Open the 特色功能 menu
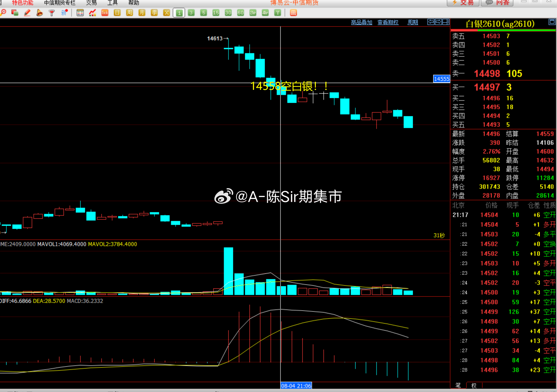This screenshot has width=557, height=392. tap(23, 3)
